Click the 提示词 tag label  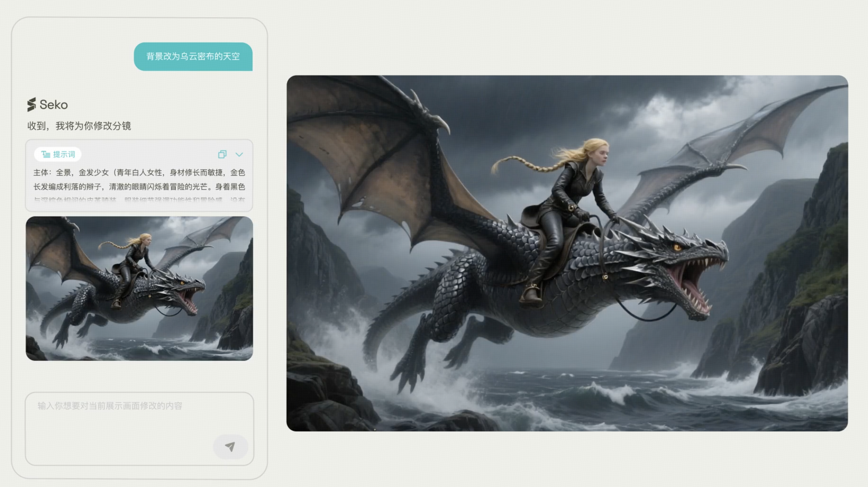[x=64, y=154]
